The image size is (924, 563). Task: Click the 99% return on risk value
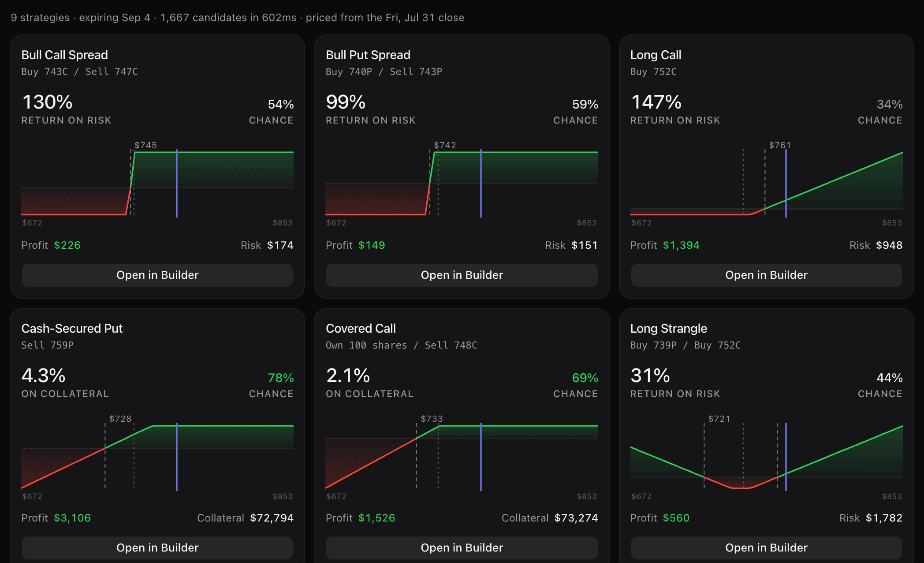coord(346,102)
